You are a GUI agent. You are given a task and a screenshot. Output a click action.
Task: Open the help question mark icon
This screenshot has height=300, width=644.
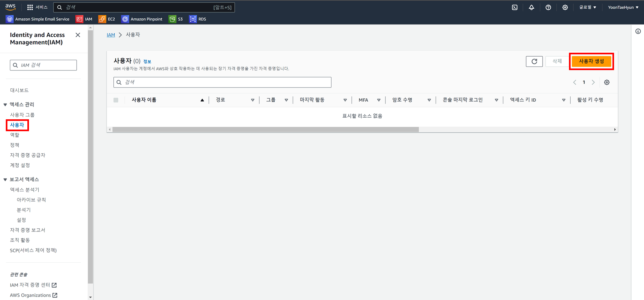[x=548, y=7]
